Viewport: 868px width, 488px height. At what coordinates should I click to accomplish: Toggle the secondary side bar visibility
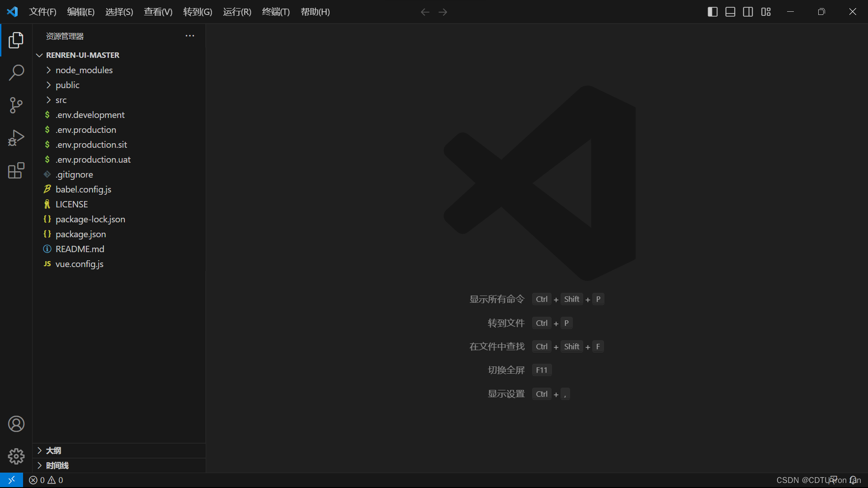[748, 12]
